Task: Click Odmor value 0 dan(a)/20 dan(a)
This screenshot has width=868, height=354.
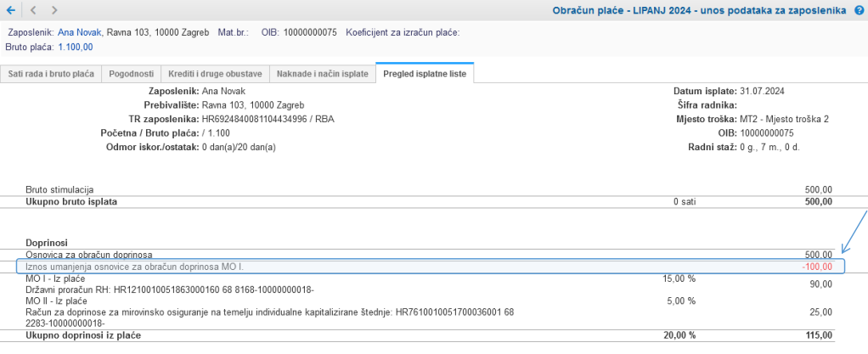Action: click(240, 147)
